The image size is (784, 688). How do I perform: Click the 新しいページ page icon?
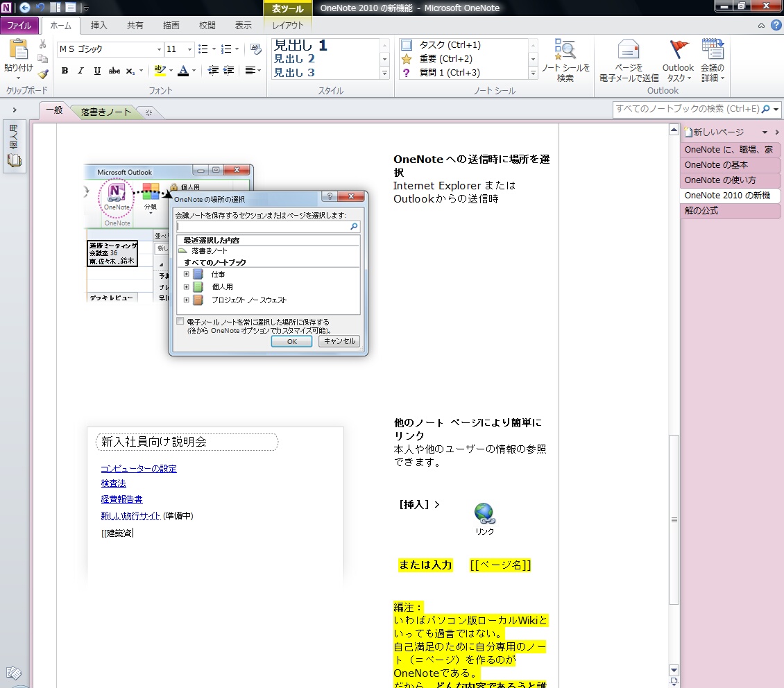tap(688, 132)
